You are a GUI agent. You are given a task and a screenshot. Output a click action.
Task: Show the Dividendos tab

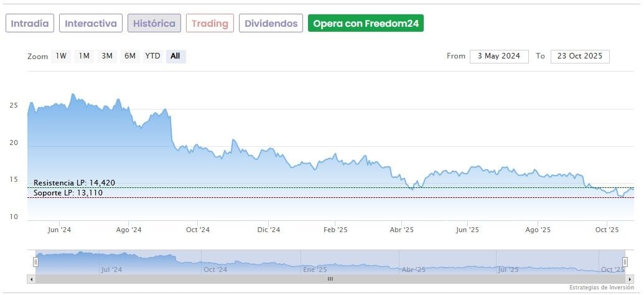tap(271, 24)
